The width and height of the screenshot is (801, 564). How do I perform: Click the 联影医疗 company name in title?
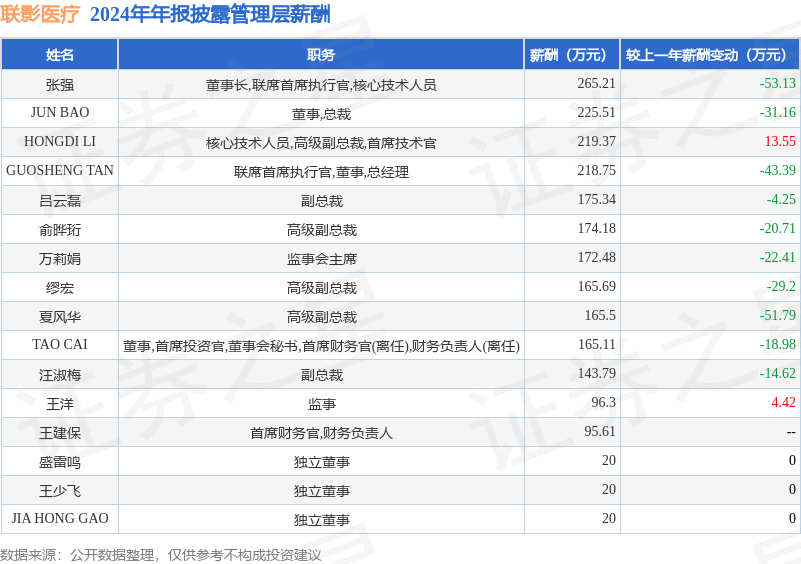click(x=40, y=14)
